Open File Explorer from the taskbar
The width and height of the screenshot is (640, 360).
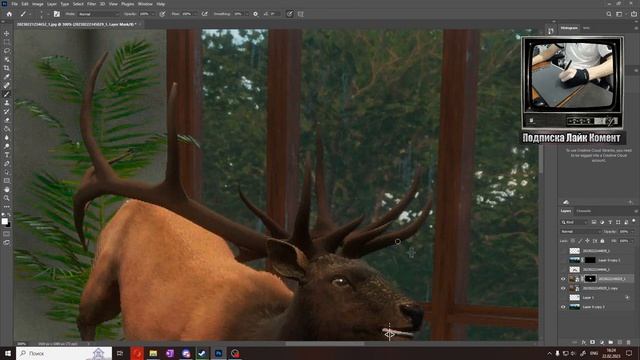pyautogui.click(x=153, y=353)
